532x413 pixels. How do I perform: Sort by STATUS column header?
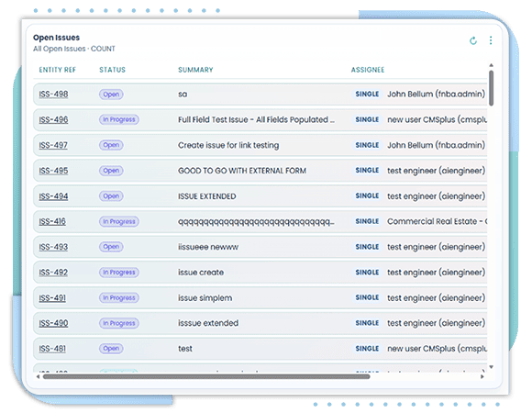click(x=112, y=70)
